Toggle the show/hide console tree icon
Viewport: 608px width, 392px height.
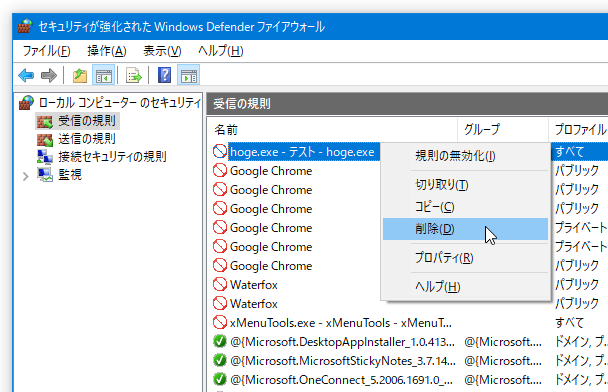(x=104, y=75)
